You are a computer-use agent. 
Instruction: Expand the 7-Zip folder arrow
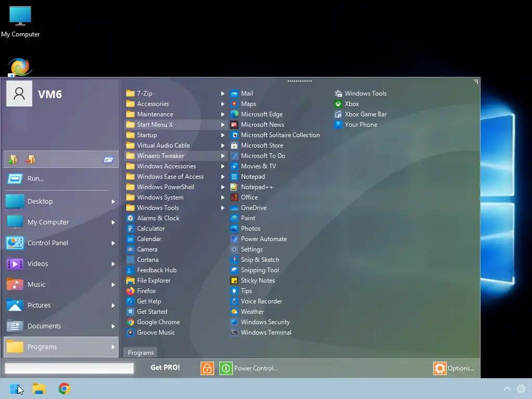[222, 94]
